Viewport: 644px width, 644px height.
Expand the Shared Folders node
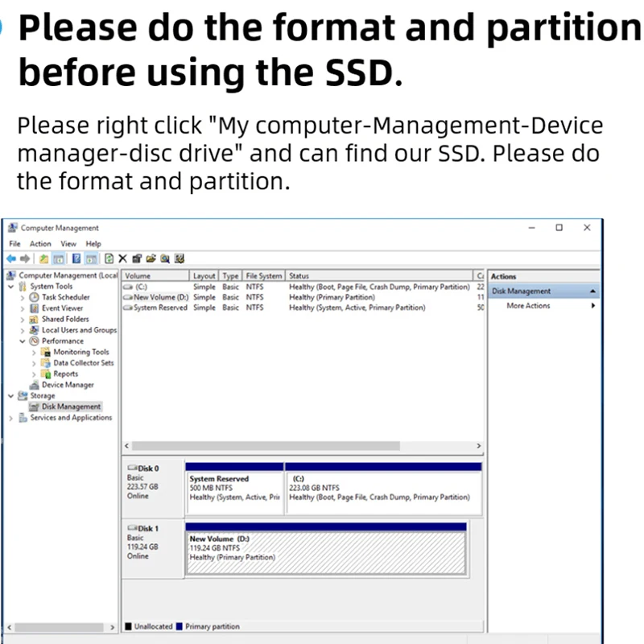[23, 320]
